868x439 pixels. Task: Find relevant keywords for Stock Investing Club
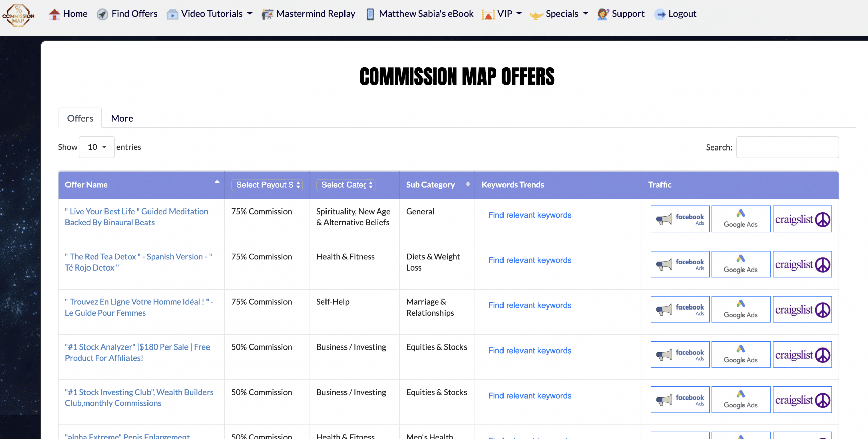[530, 395]
